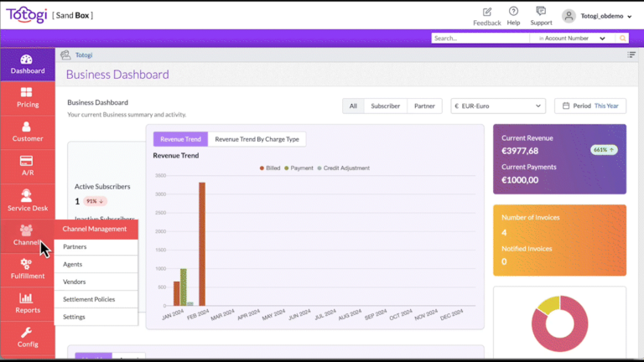Expand the Totogi_obdemo user menu
Image resolution: width=644 pixels, height=362 pixels.
point(597,16)
